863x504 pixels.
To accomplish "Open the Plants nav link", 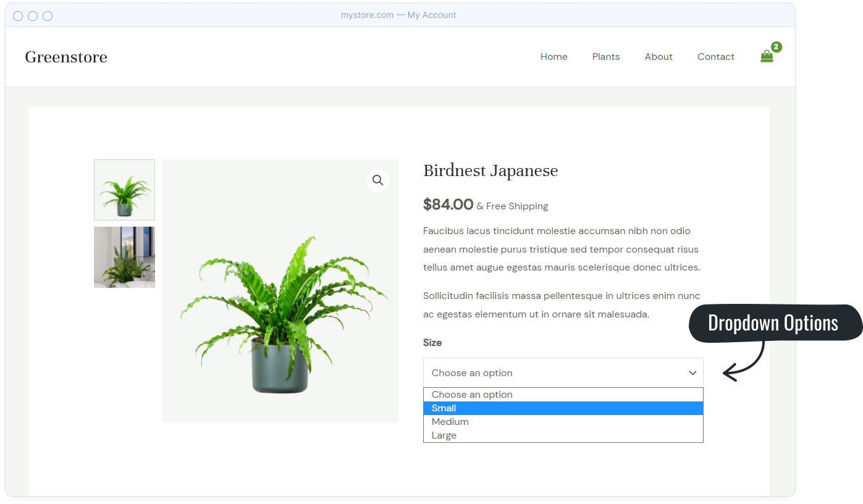I will coord(606,57).
